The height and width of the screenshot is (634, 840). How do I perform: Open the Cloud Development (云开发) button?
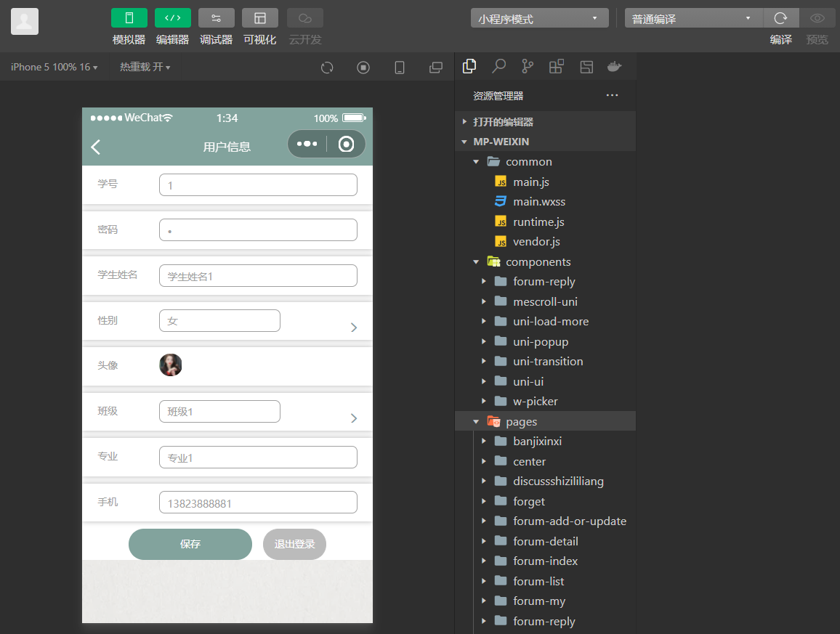pyautogui.click(x=304, y=18)
